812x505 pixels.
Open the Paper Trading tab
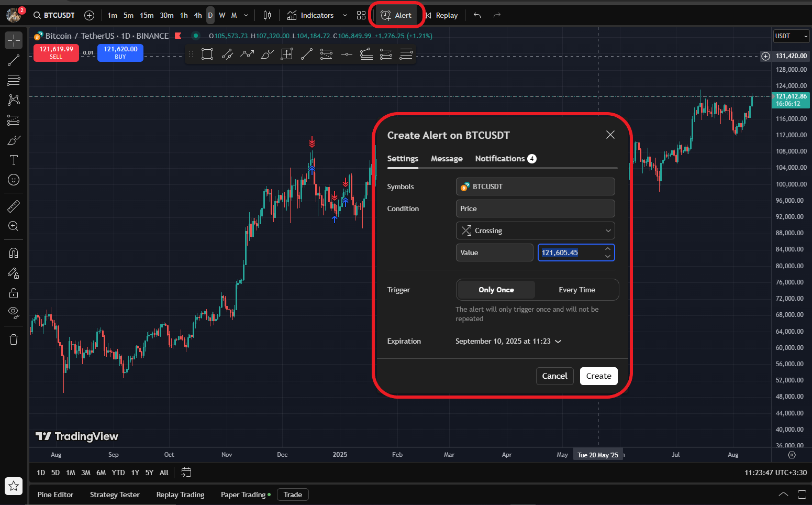click(x=246, y=495)
